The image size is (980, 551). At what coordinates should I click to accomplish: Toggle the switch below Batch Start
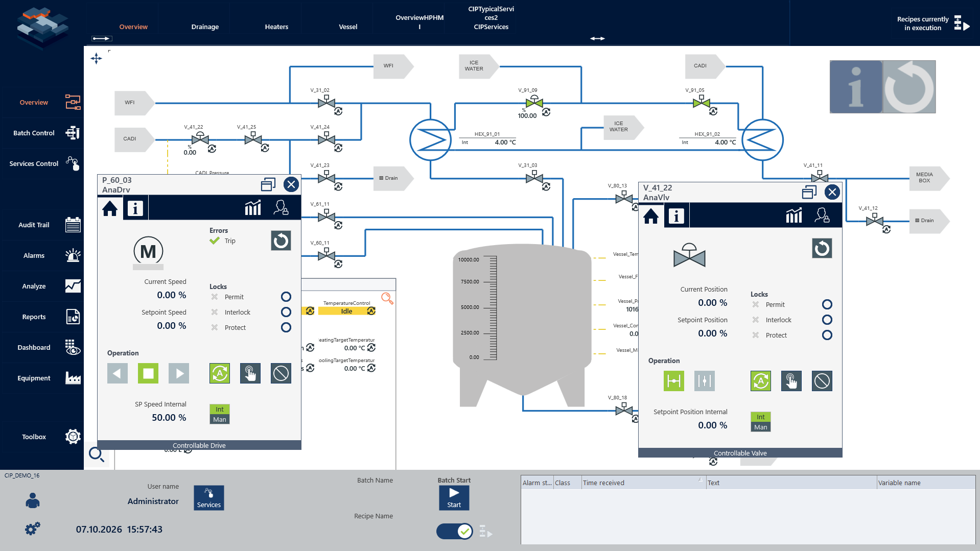454,531
